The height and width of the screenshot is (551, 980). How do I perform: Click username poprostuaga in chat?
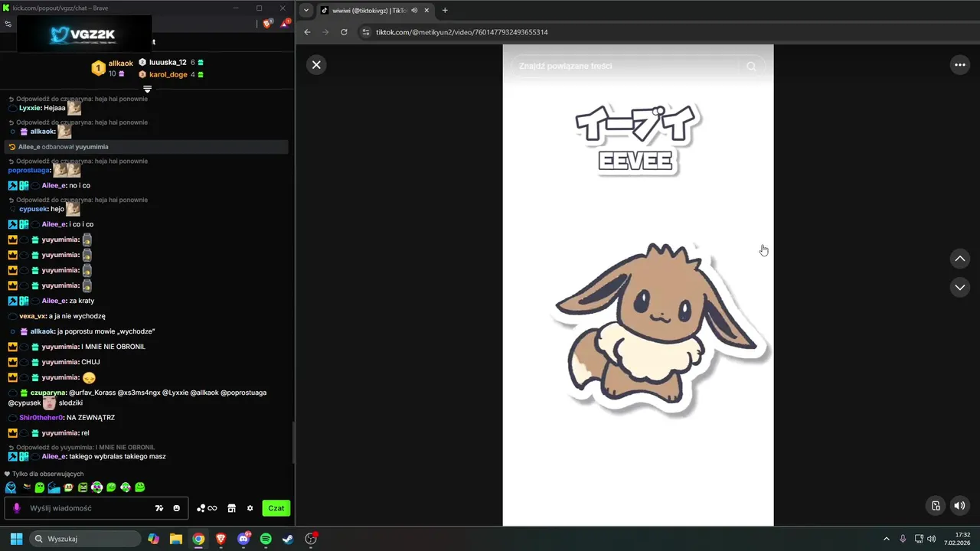tap(28, 170)
